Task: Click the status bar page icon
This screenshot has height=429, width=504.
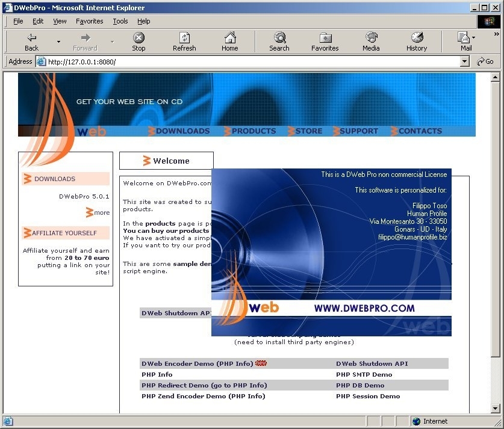Action: 8,421
